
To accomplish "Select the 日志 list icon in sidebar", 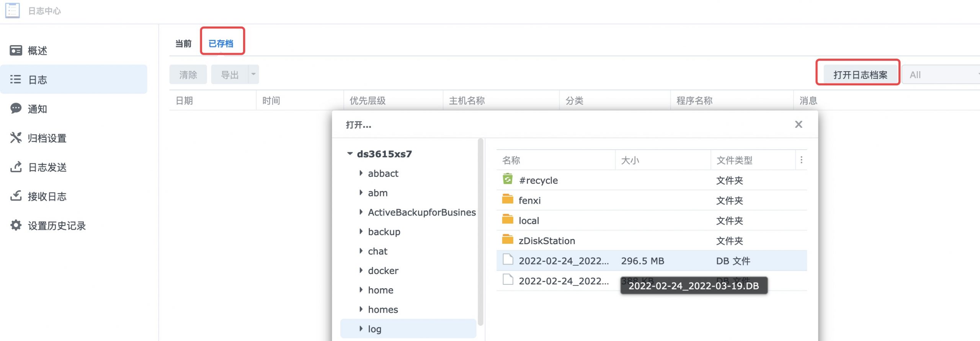I will [15, 79].
